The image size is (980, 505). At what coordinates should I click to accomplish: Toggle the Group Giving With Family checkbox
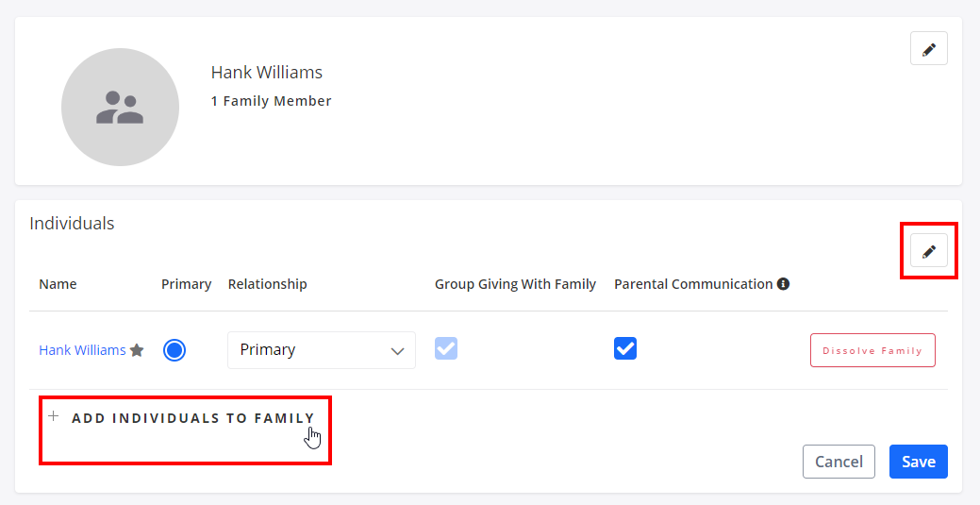446,349
